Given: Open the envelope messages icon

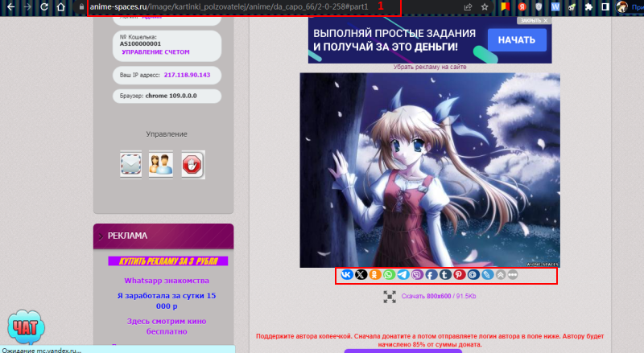Looking at the screenshot, I should point(131,164).
